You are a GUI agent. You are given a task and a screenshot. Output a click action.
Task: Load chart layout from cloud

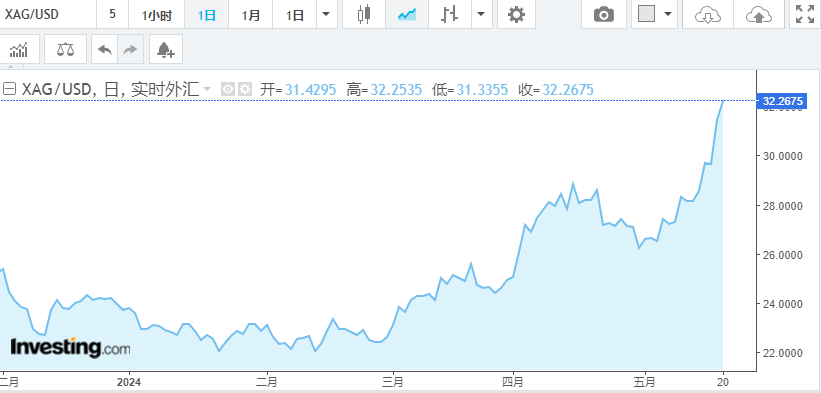click(x=708, y=14)
